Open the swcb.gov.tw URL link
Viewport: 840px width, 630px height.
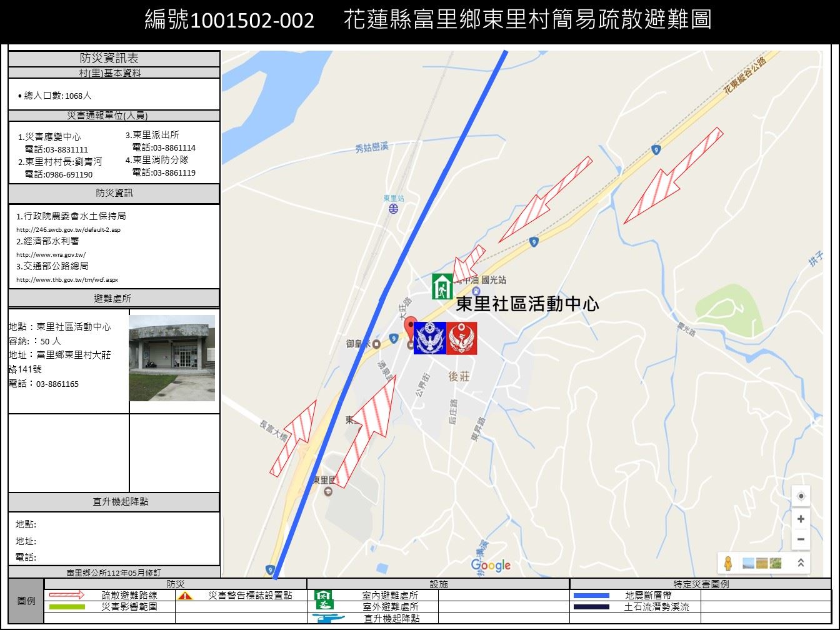(x=68, y=229)
